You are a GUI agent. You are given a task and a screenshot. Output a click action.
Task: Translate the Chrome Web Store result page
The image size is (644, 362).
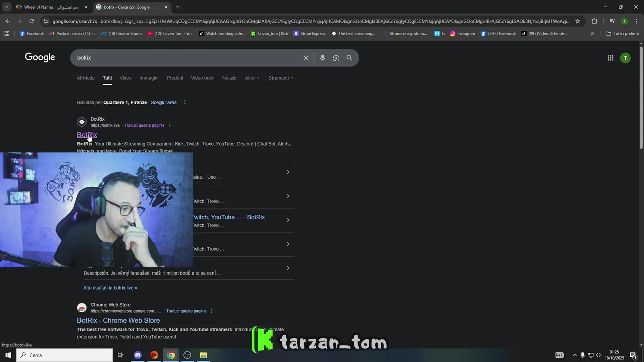[186, 311]
